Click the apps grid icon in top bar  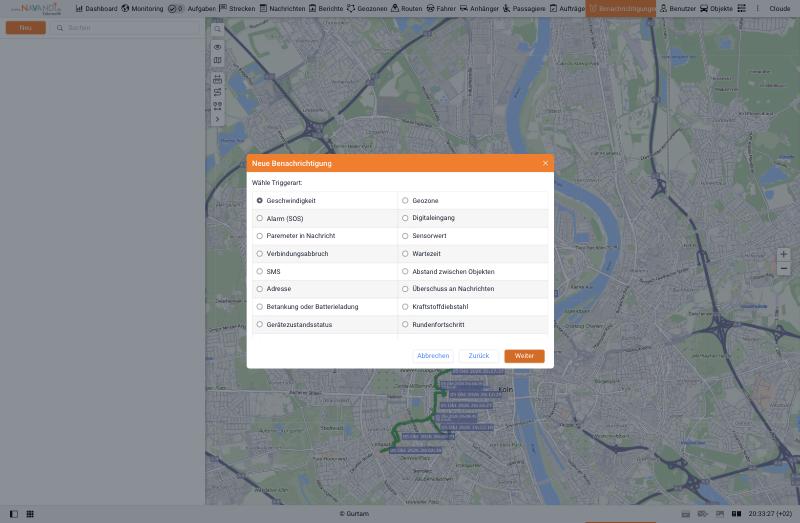[x=742, y=8]
